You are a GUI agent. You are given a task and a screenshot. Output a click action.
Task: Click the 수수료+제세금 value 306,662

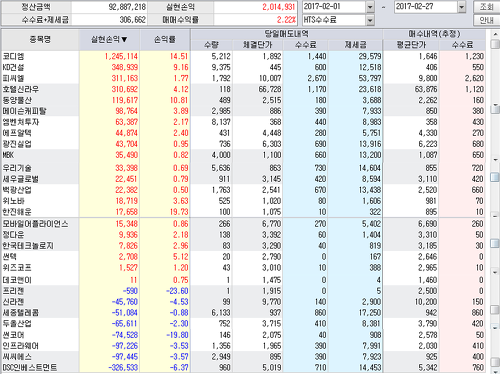click(x=133, y=20)
